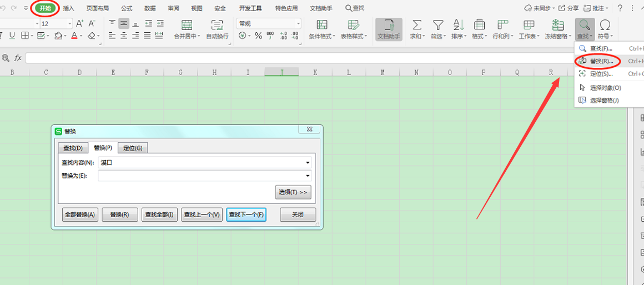Viewport: 644px width, 285px height.
Task: Click the 合并居中 merge and center icon
Action: 187,25
